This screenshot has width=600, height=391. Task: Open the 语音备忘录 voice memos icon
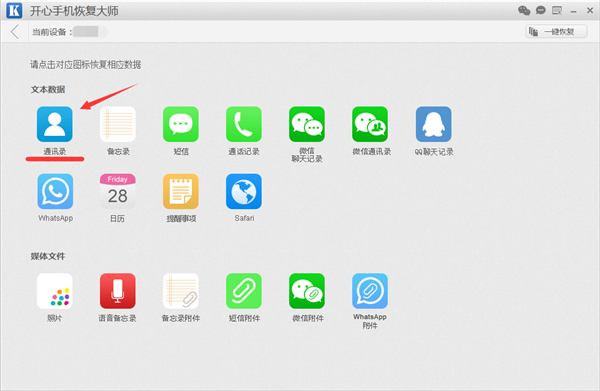pos(117,291)
